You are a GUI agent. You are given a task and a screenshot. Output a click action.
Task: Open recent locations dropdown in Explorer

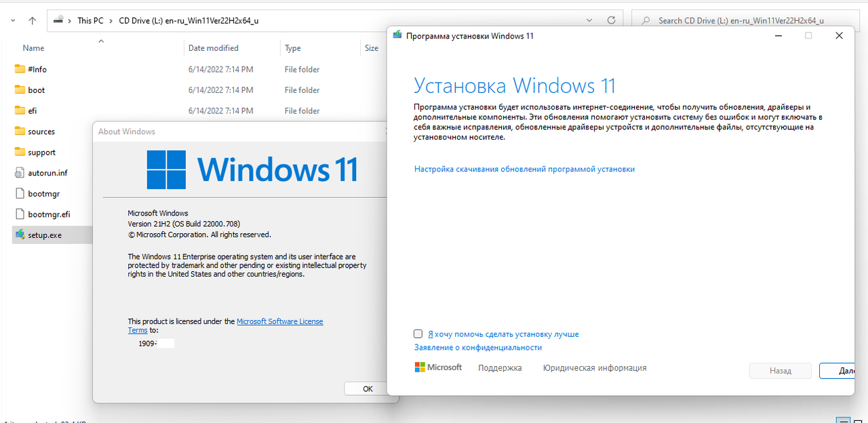[x=13, y=20]
